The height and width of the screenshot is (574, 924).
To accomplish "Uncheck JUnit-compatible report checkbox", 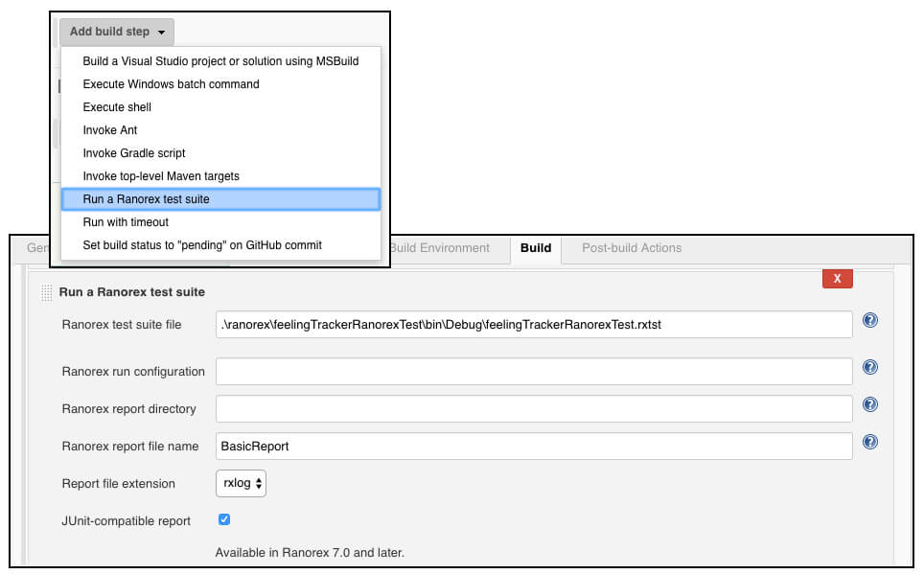I will click(224, 519).
